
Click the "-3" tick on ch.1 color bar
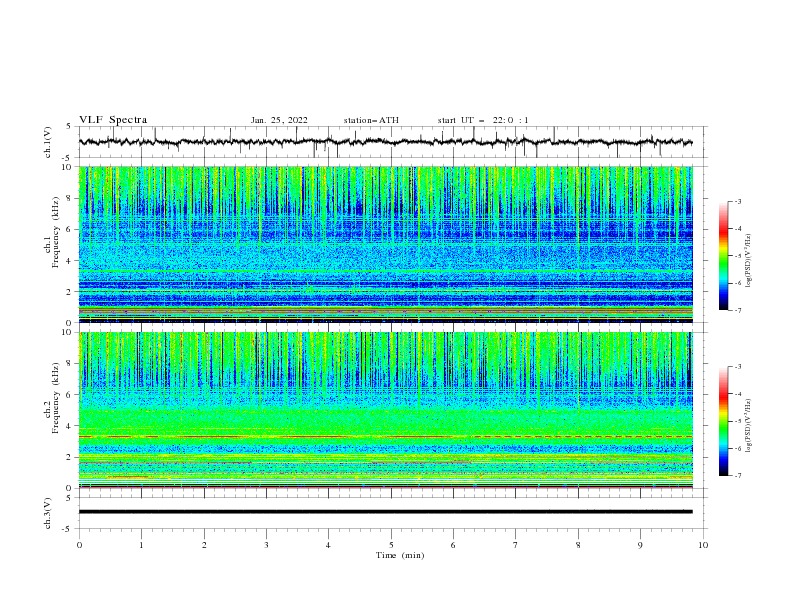tap(738, 201)
